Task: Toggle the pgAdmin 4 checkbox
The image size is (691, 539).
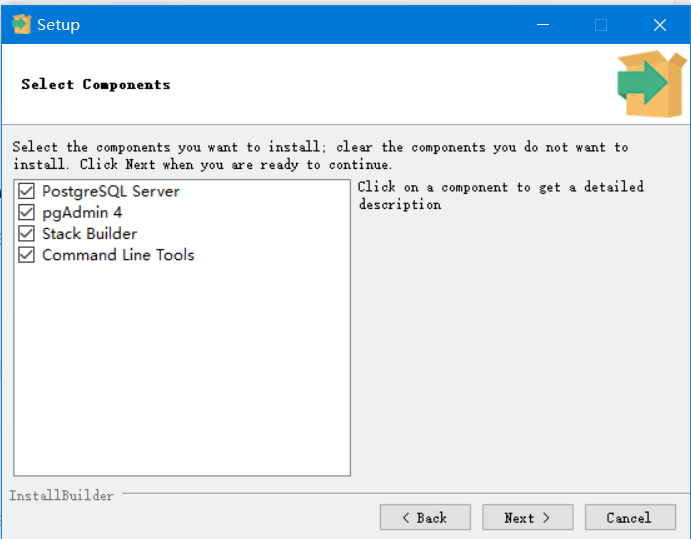Action: [27, 212]
